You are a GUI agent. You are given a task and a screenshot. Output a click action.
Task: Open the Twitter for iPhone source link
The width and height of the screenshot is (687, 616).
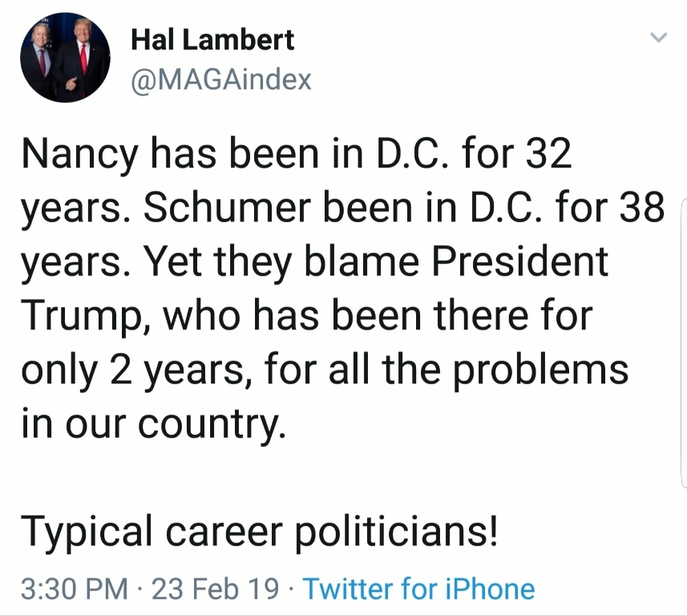point(419,589)
